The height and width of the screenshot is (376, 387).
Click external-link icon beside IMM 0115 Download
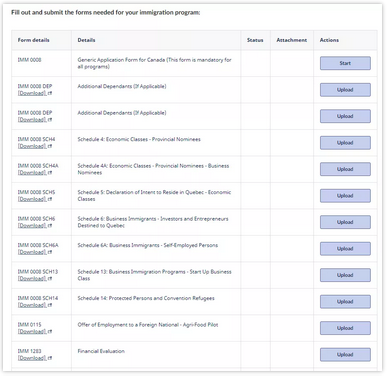click(x=50, y=332)
